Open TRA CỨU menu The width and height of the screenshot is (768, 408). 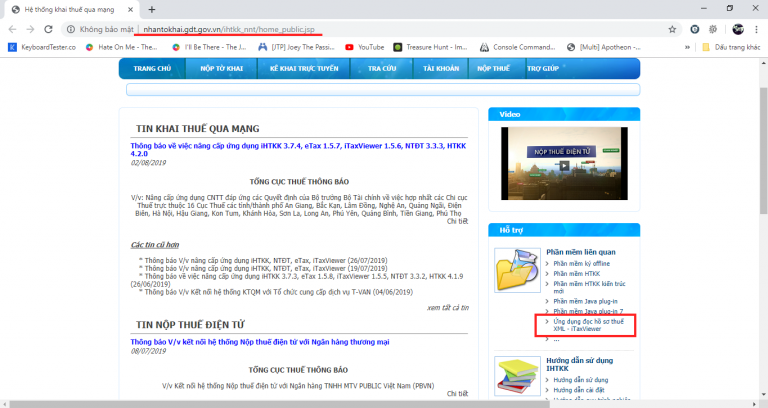pos(382,69)
